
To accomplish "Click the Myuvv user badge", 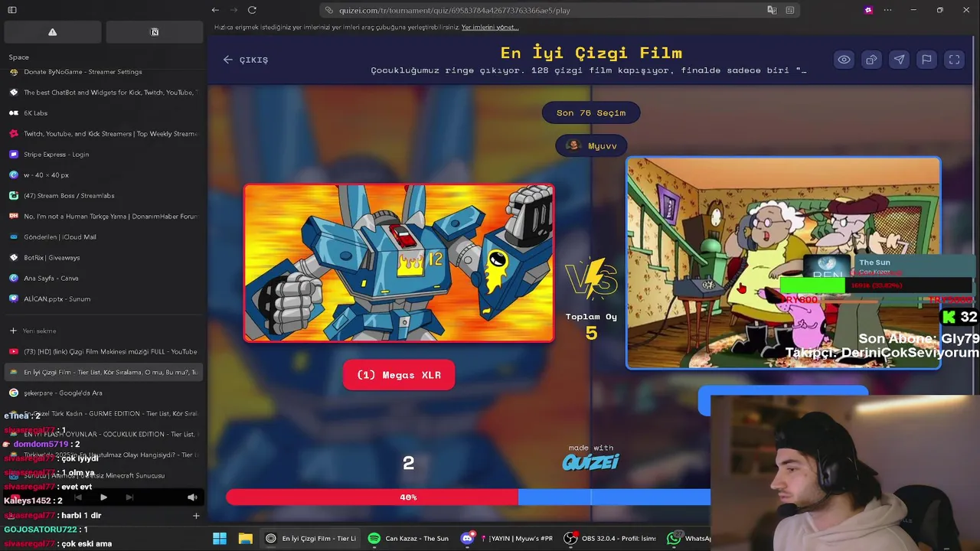I will pos(591,145).
